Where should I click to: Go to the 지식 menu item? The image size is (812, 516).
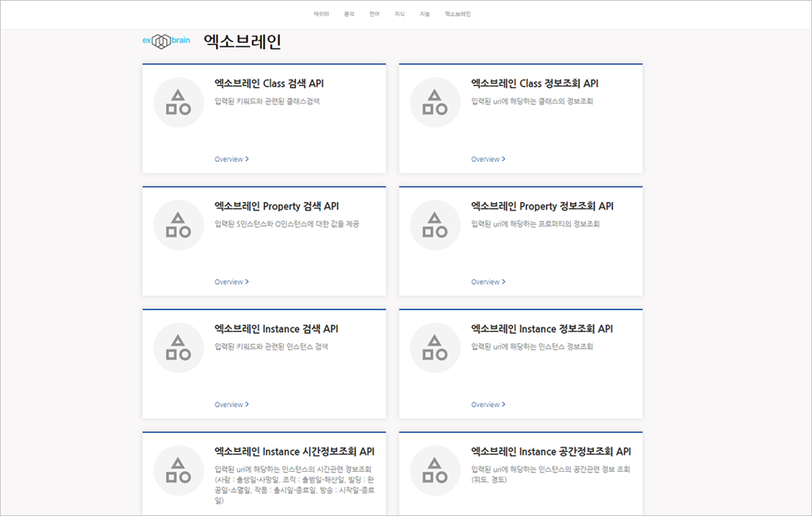(399, 14)
